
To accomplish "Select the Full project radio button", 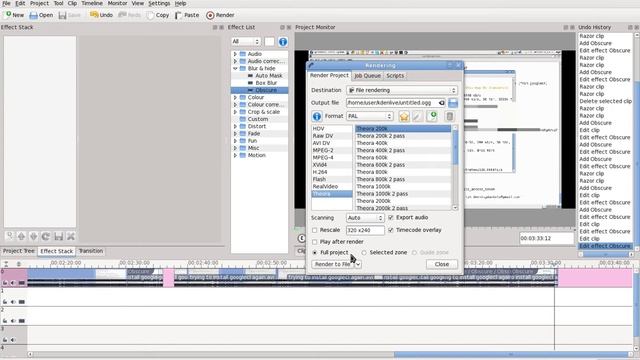I will pyautogui.click(x=315, y=253).
